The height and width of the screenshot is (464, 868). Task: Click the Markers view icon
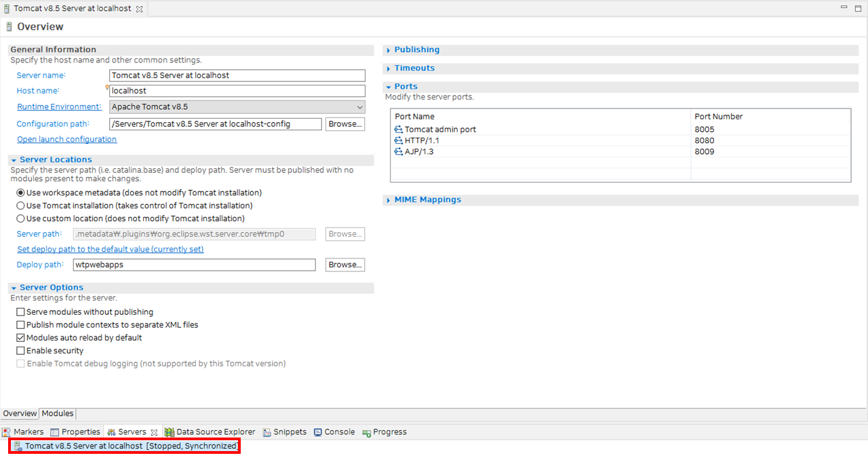click(7, 432)
